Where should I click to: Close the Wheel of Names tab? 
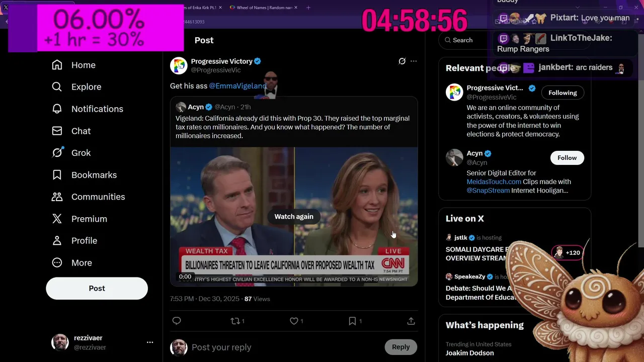click(296, 8)
